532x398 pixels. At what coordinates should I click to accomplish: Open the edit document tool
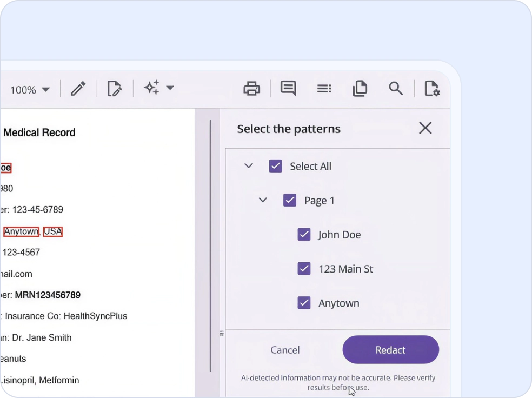(114, 89)
